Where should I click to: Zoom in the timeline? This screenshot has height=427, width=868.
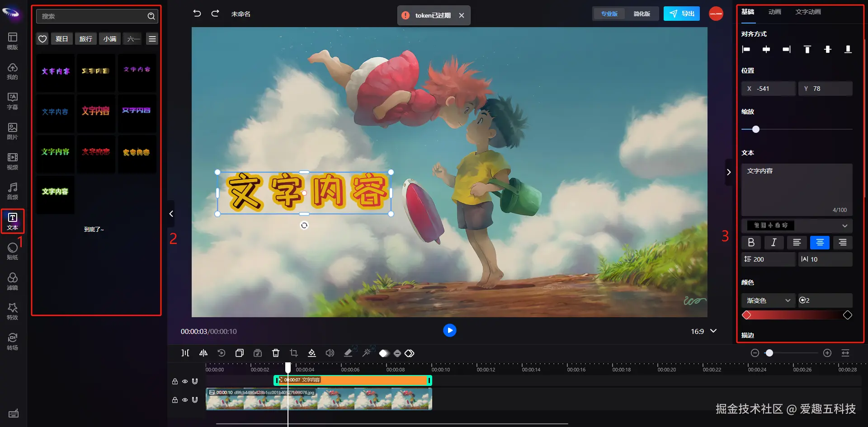(827, 353)
